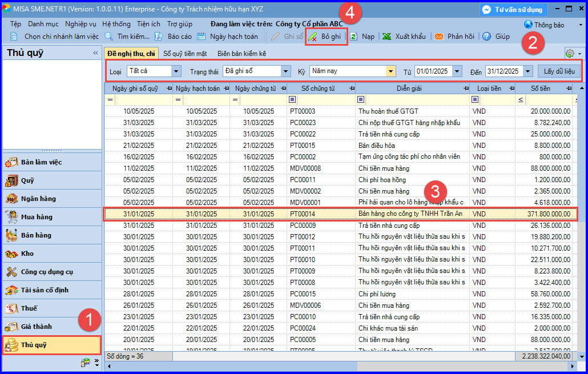
Task: Toggle the Số chứng từ column filter box
Action: tap(292, 99)
